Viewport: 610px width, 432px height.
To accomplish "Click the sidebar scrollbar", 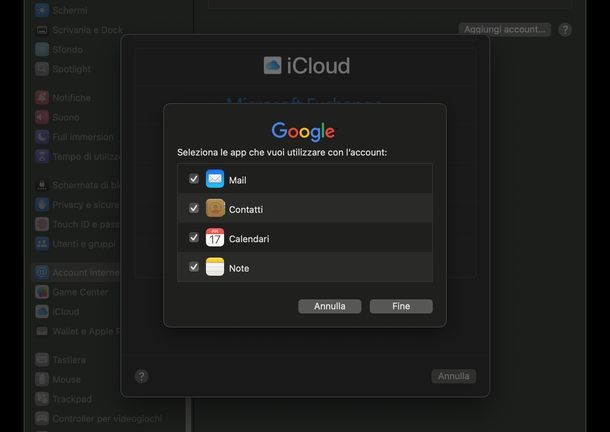I will pos(189,414).
